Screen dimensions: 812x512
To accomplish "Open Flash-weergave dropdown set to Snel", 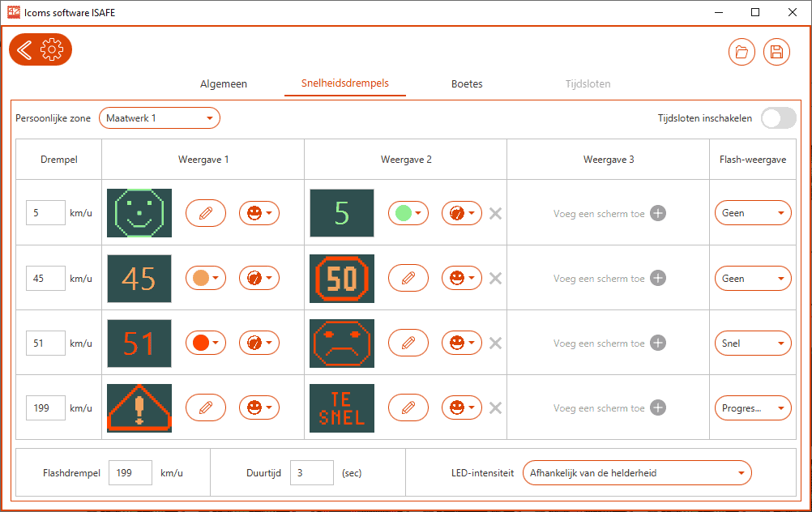I will [x=752, y=343].
